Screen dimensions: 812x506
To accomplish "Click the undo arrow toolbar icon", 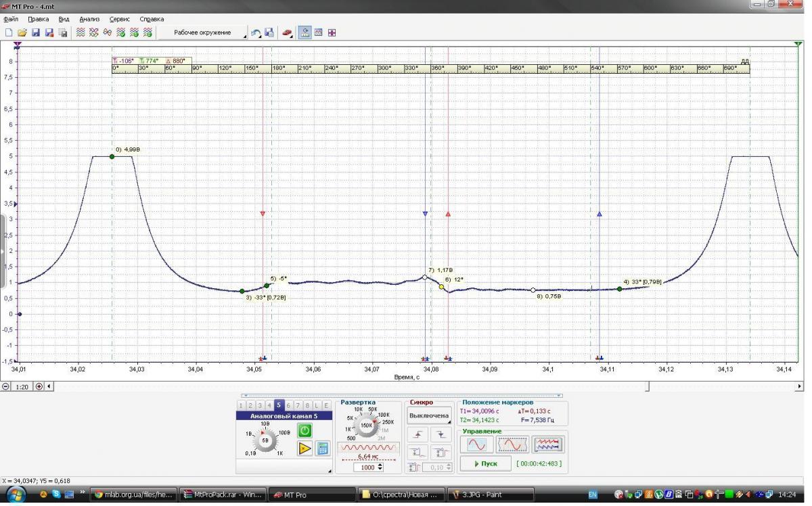I will pyautogui.click(x=256, y=32).
